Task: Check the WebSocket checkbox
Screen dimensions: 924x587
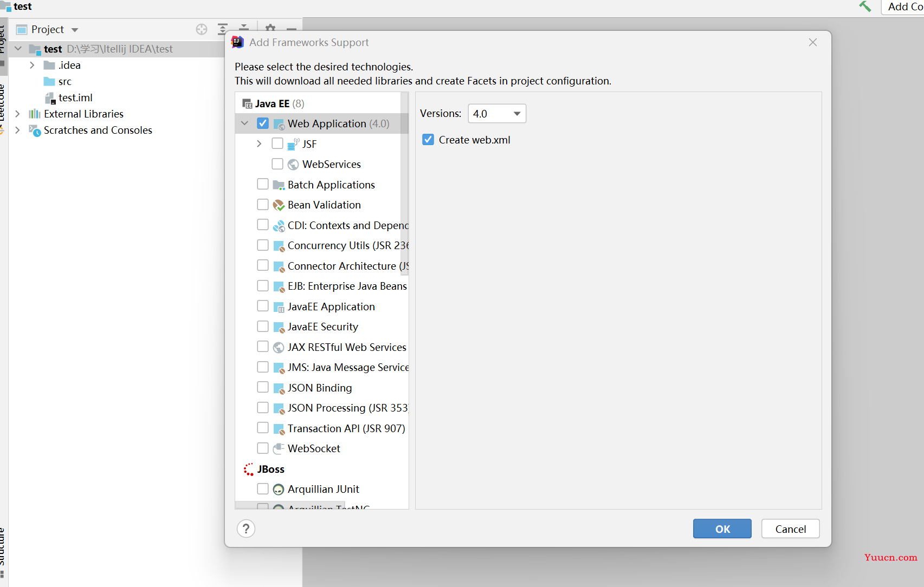Action: (x=263, y=448)
